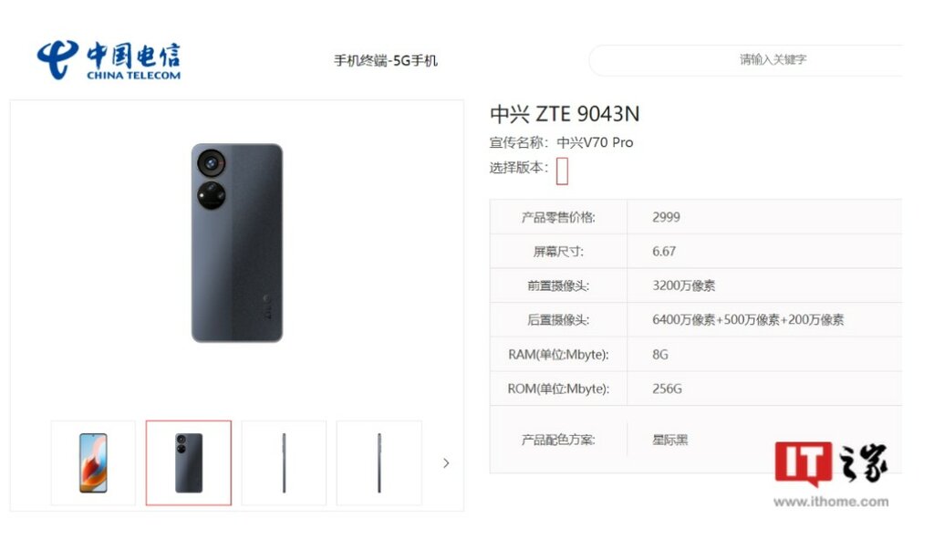Image resolution: width=934 pixels, height=560 pixels.
Task: Choose the red-outlined version option box
Action: (x=562, y=171)
